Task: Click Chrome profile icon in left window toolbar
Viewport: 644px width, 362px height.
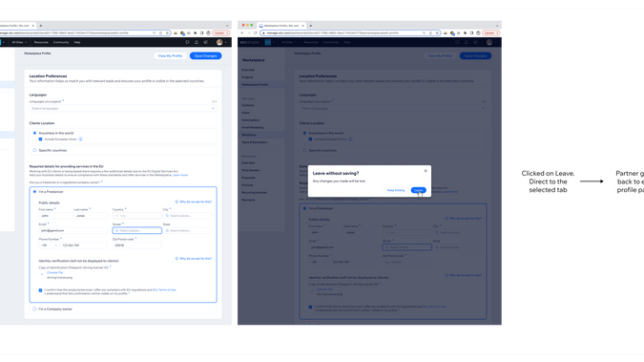Action: tap(208, 32)
